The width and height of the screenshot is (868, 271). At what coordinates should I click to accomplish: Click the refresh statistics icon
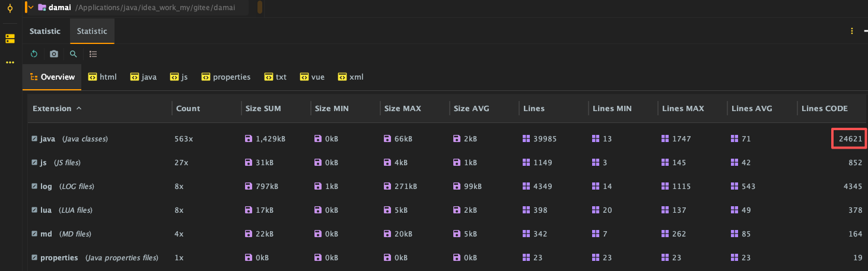pos(34,54)
